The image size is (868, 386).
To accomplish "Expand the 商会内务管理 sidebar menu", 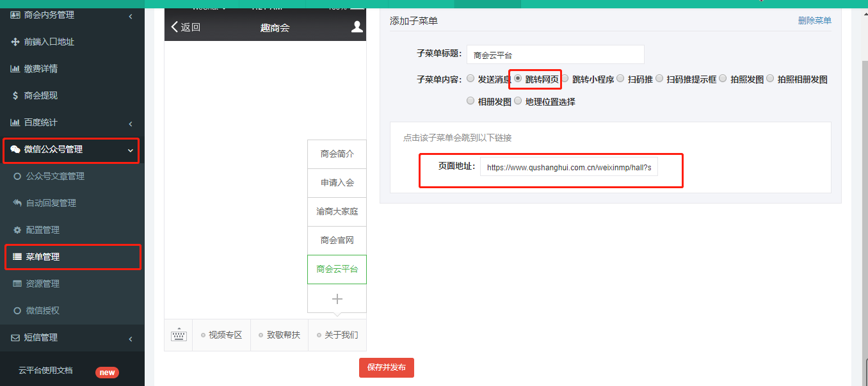I will (131, 15).
